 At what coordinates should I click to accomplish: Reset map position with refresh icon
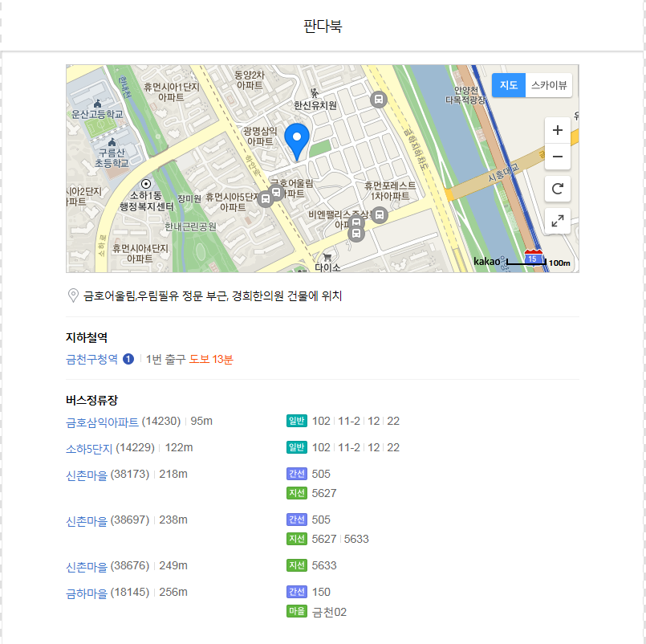click(x=557, y=190)
